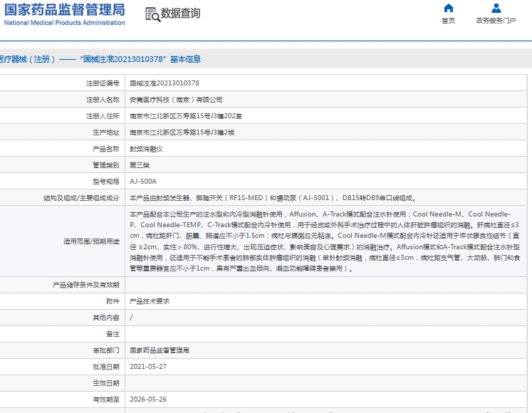Open the 数据查询 search icon

pos(152,14)
